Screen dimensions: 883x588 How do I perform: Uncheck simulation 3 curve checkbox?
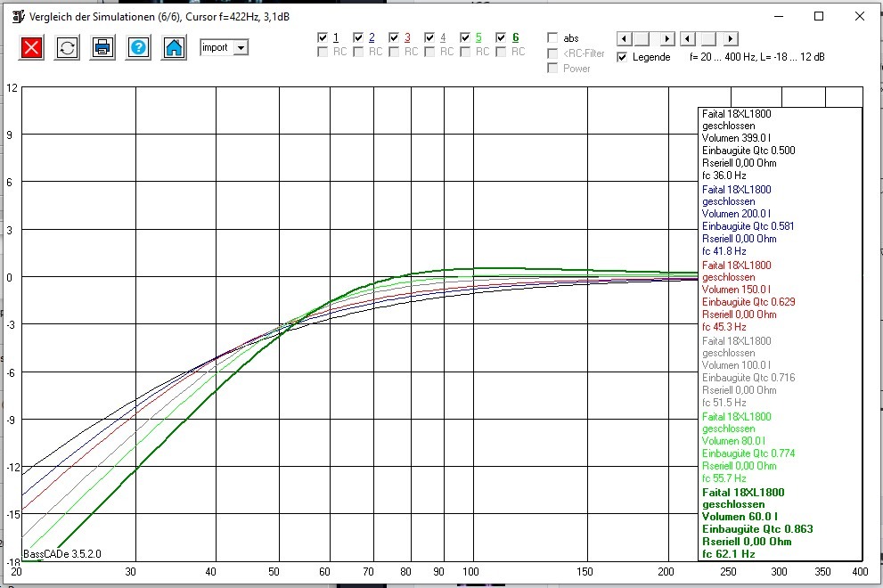(394, 37)
